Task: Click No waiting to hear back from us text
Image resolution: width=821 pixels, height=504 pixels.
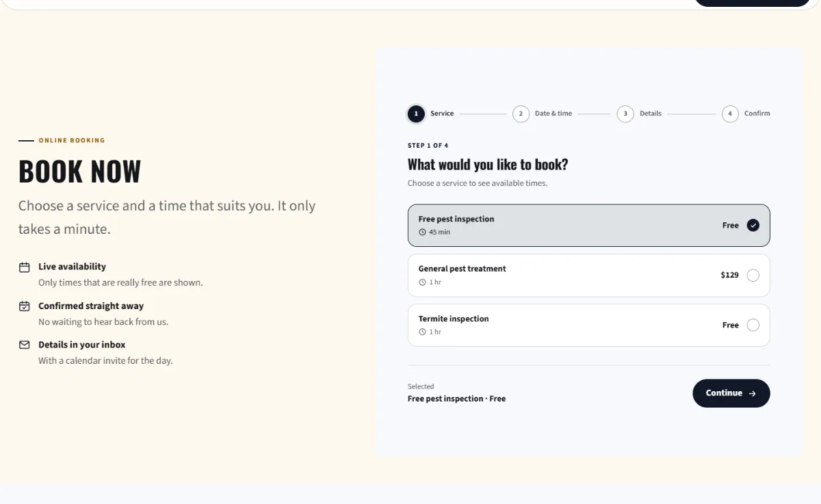Action: click(103, 321)
